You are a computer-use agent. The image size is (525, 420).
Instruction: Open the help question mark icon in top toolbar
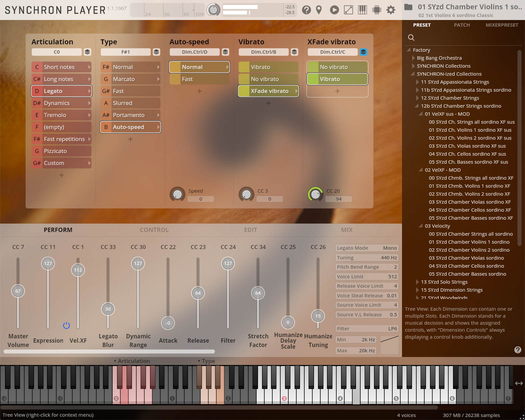click(306, 10)
